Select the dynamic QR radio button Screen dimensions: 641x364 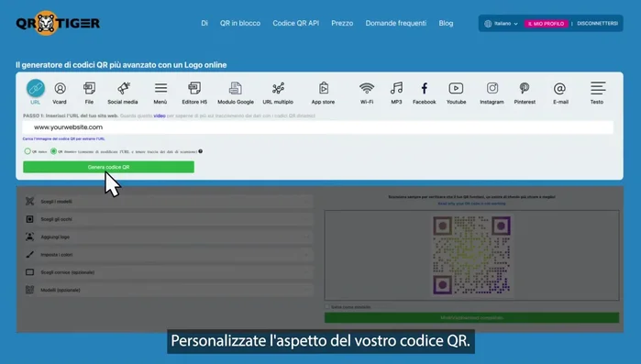(x=53, y=151)
